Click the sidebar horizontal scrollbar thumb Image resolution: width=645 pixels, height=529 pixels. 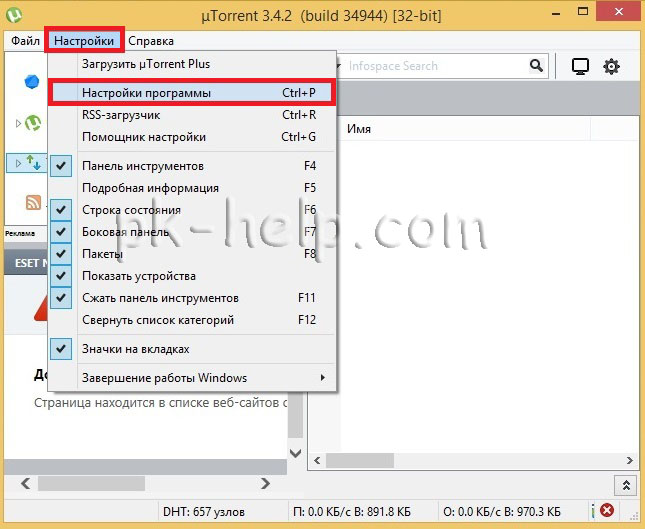[91, 483]
